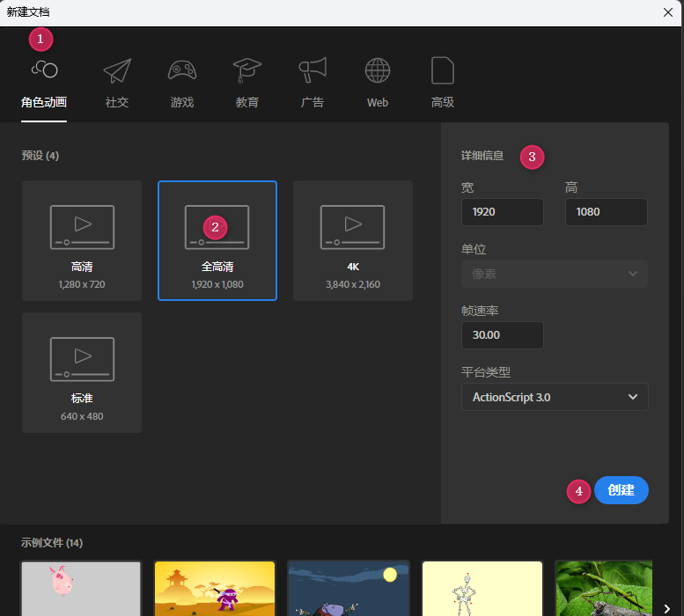Click the 示例文件 (14) heading

click(52, 543)
